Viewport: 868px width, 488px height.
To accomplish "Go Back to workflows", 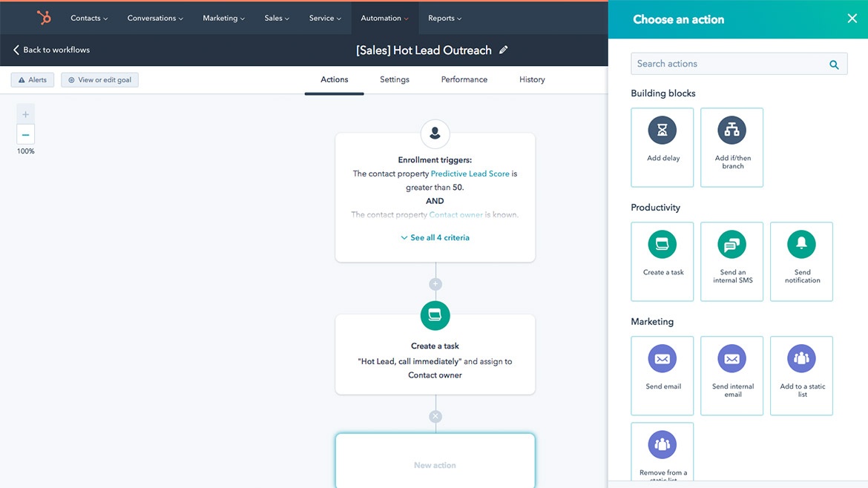I will pyautogui.click(x=51, y=50).
